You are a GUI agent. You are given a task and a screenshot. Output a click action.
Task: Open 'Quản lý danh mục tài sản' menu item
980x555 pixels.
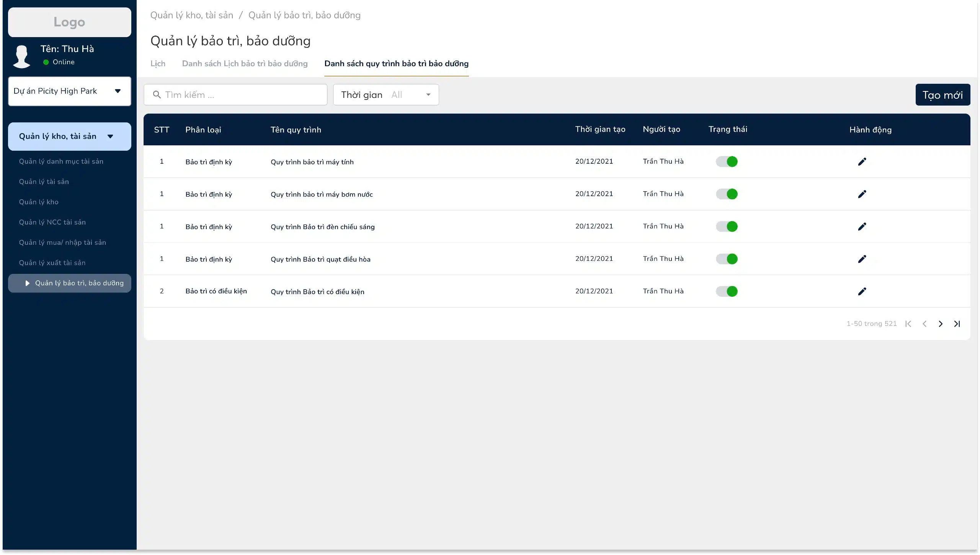[x=61, y=161]
